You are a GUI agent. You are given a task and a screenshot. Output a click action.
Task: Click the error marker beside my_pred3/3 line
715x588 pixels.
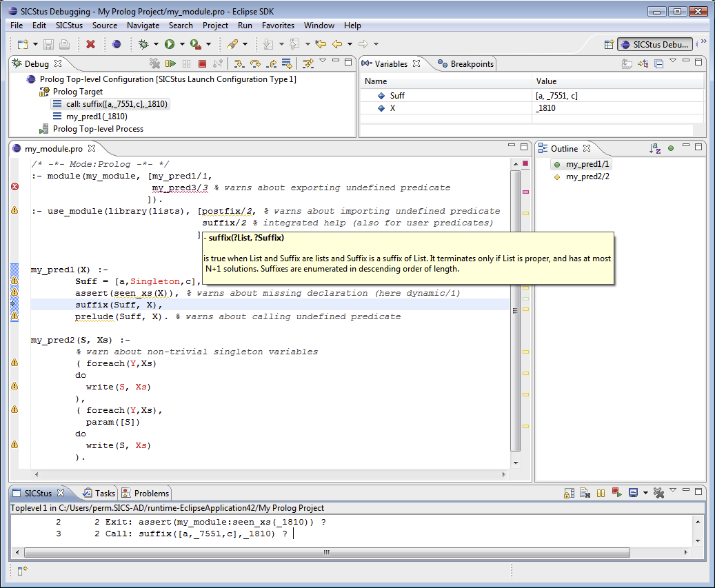point(14,187)
